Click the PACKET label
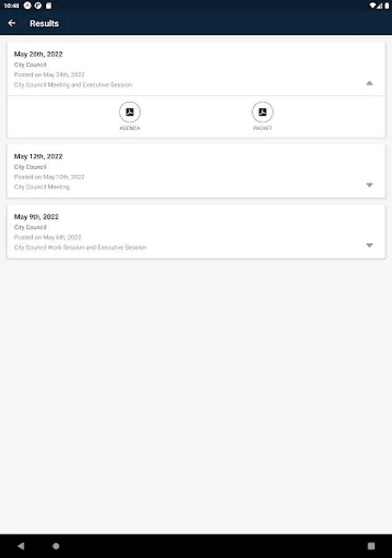The width and height of the screenshot is (392, 558). 263,128
